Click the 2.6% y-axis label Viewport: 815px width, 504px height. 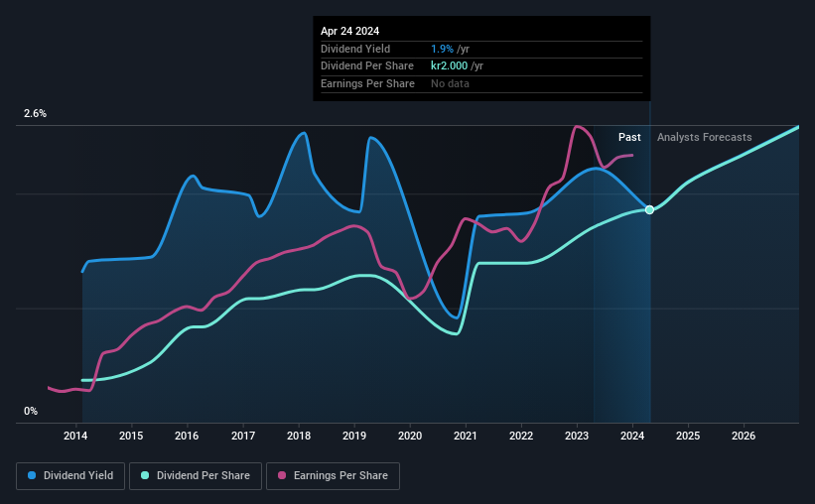[x=35, y=114]
